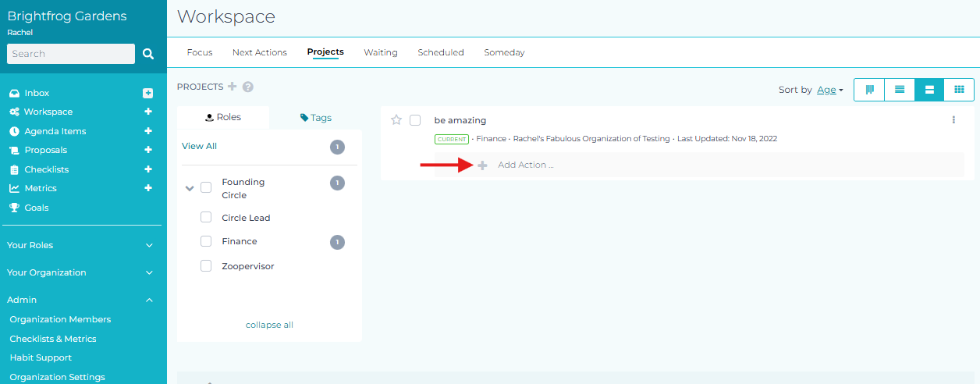
Task: Mark 'be amazing' project checkbox complete
Action: coord(415,120)
